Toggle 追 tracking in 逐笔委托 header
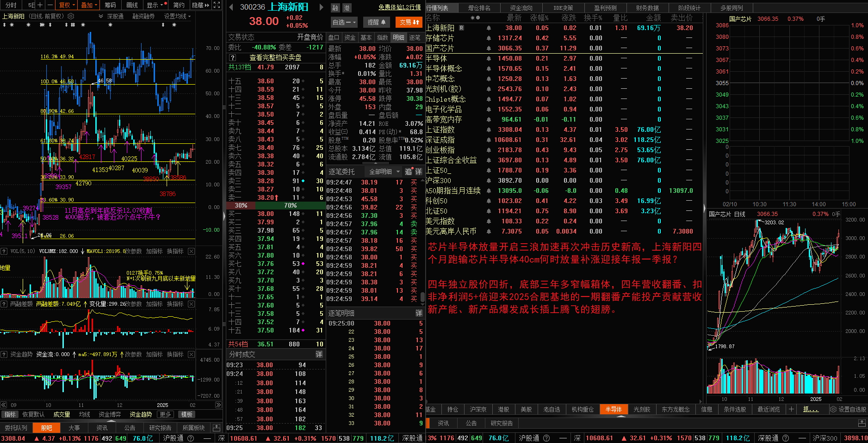 click(409, 172)
